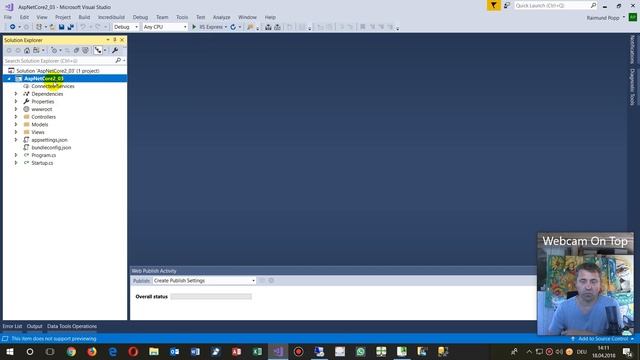Click the Pending Changes Filter icon in Solution Explorer

click(54, 50)
